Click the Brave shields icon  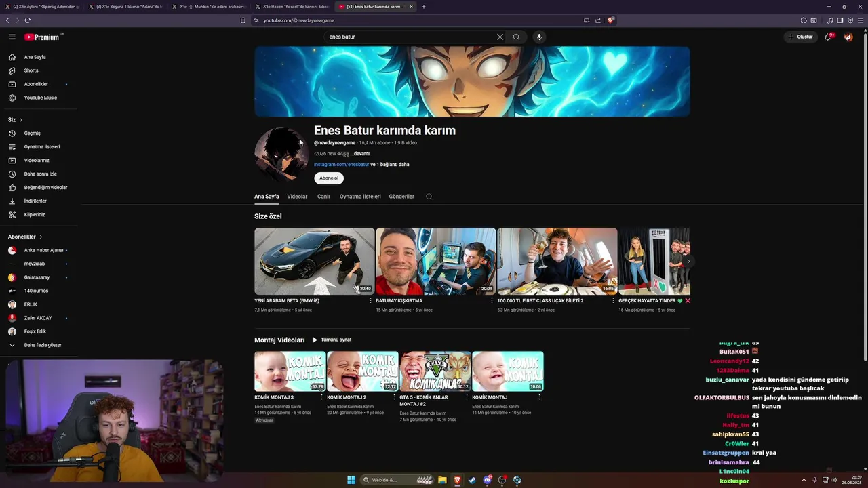click(610, 20)
